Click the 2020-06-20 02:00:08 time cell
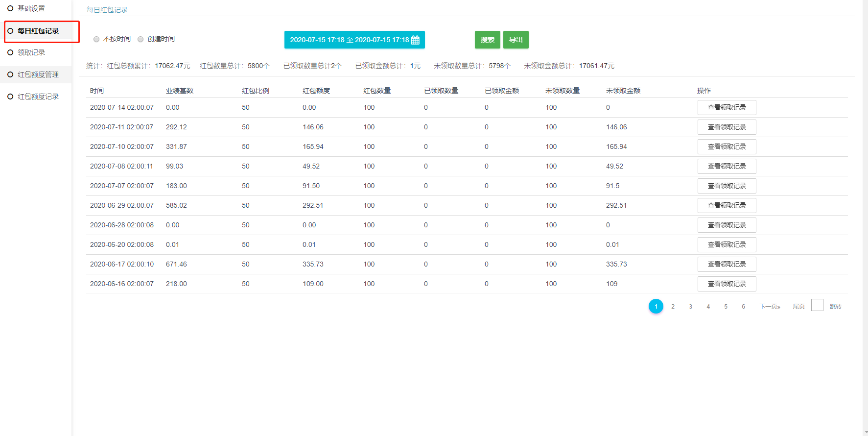The height and width of the screenshot is (436, 868). [x=122, y=244]
